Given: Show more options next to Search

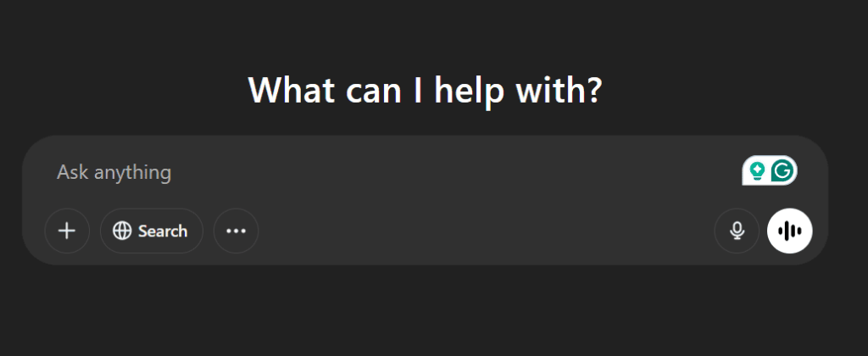Looking at the screenshot, I should click(x=236, y=231).
